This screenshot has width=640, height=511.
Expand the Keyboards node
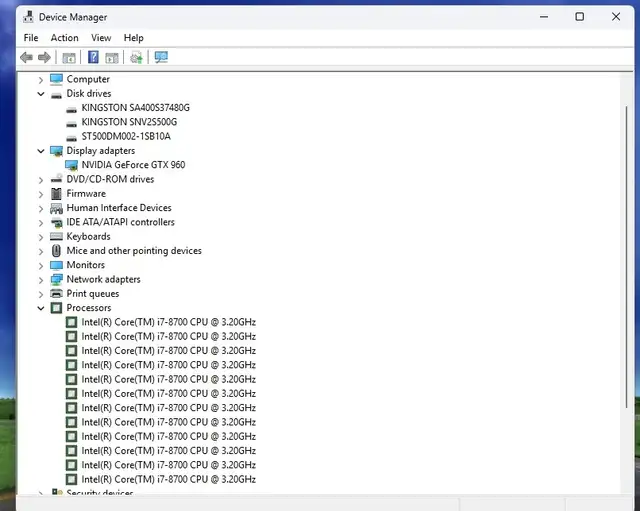pyautogui.click(x=41, y=237)
